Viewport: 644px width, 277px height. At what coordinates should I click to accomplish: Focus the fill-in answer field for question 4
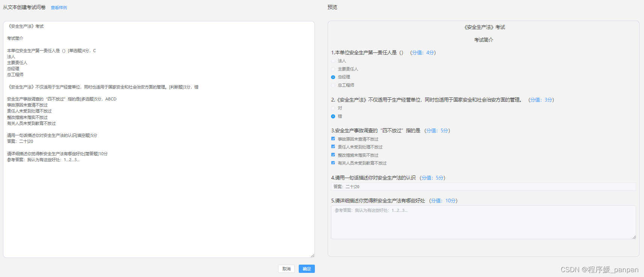(x=483, y=187)
